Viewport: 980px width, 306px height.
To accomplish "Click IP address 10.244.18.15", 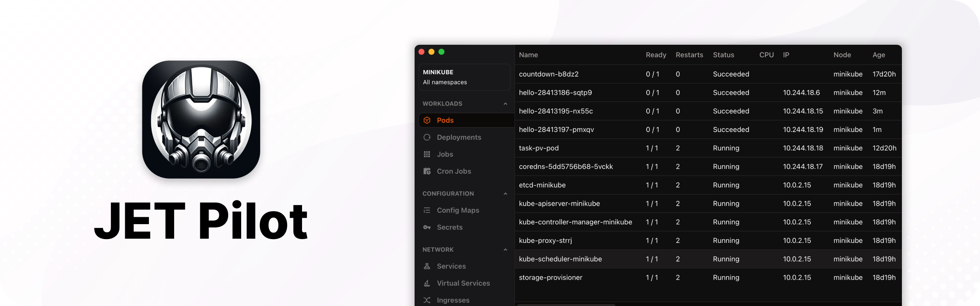I will click(x=803, y=111).
